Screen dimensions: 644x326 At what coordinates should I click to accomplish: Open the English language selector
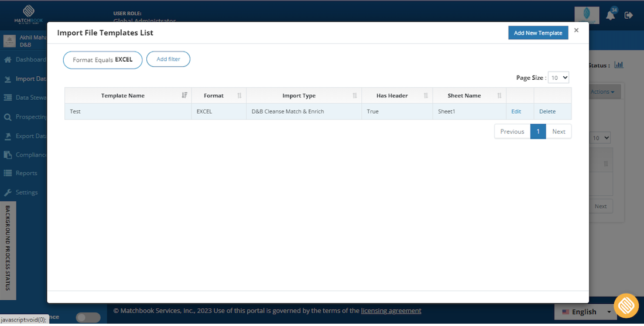click(x=585, y=312)
